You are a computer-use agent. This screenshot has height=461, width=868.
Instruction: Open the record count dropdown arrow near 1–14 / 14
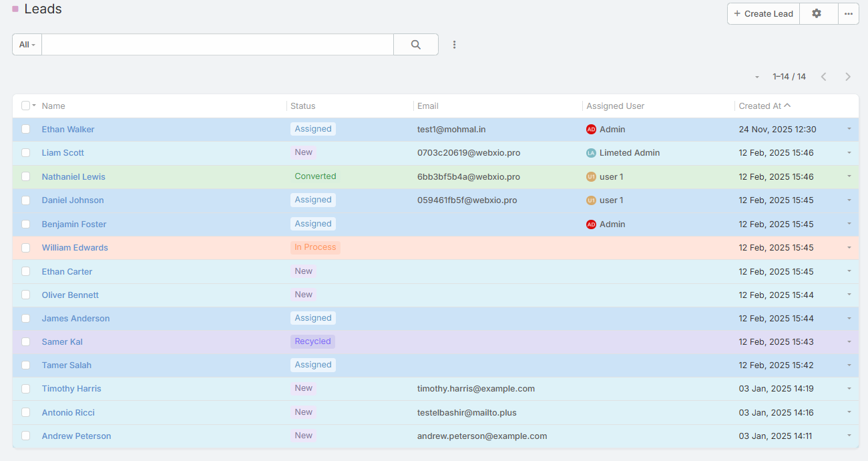coord(757,77)
